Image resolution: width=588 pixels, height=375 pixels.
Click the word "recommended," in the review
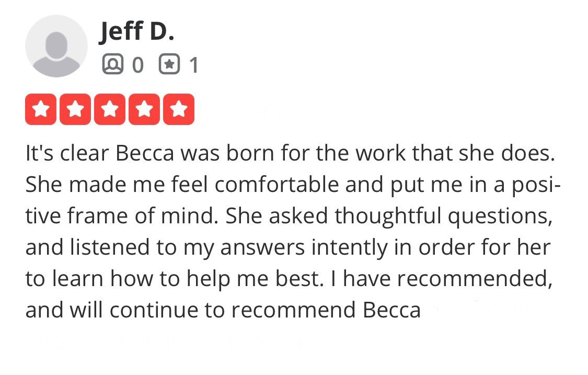click(475, 279)
